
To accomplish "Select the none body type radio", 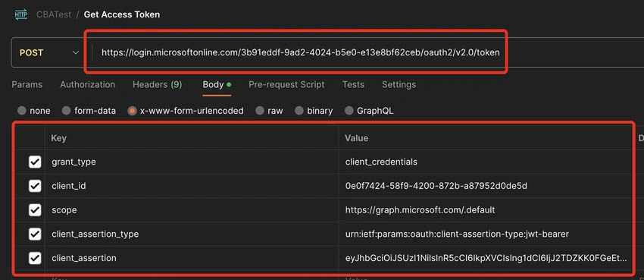I will (x=22, y=111).
